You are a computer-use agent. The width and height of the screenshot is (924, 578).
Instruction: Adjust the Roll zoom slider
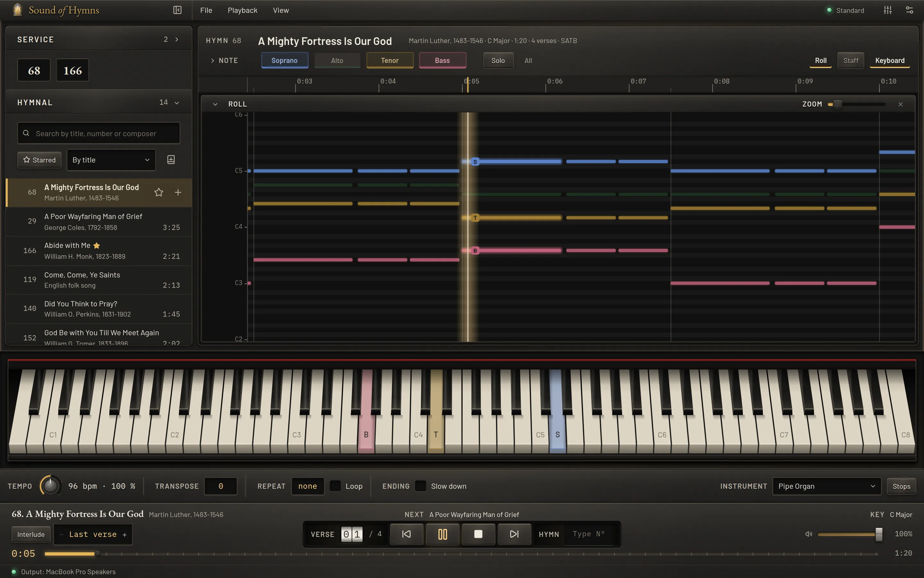coord(837,104)
